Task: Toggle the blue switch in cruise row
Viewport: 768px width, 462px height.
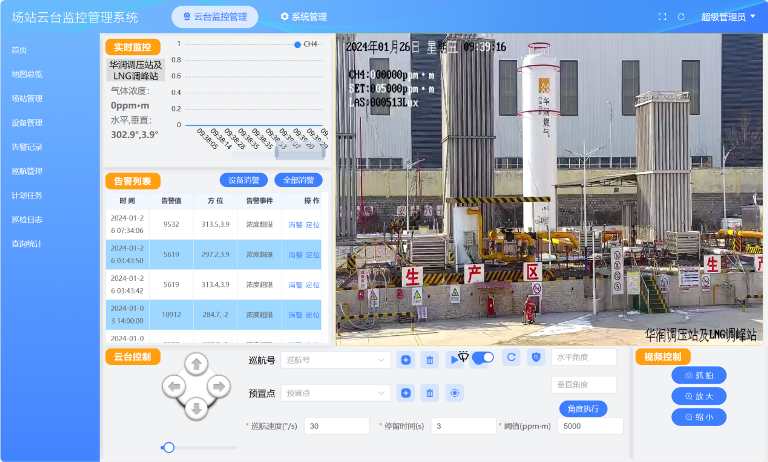Action: [483, 357]
